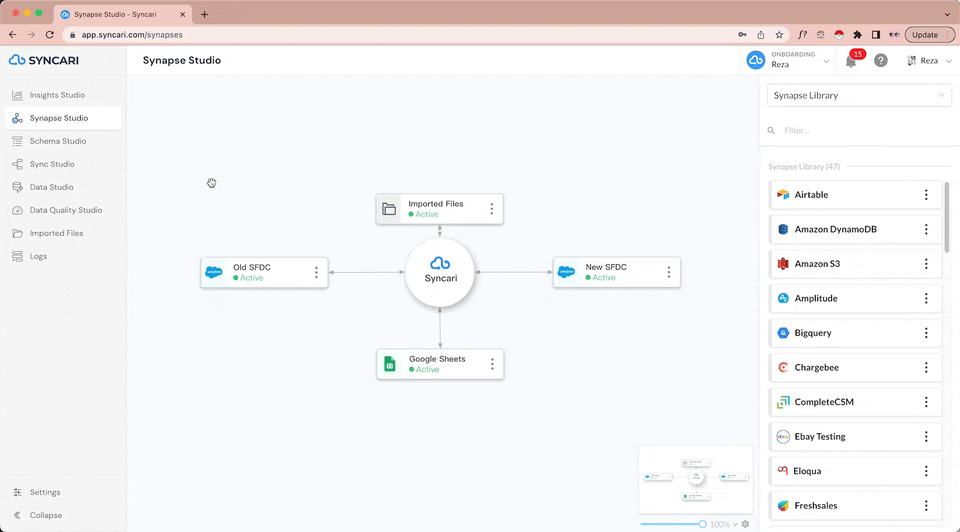Open canvas settings gear icon

point(745,524)
